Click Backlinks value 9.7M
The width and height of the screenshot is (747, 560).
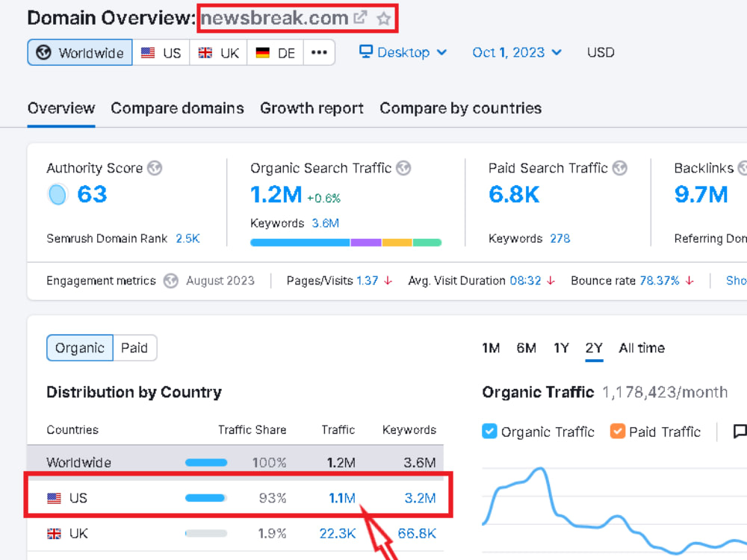pos(701,194)
